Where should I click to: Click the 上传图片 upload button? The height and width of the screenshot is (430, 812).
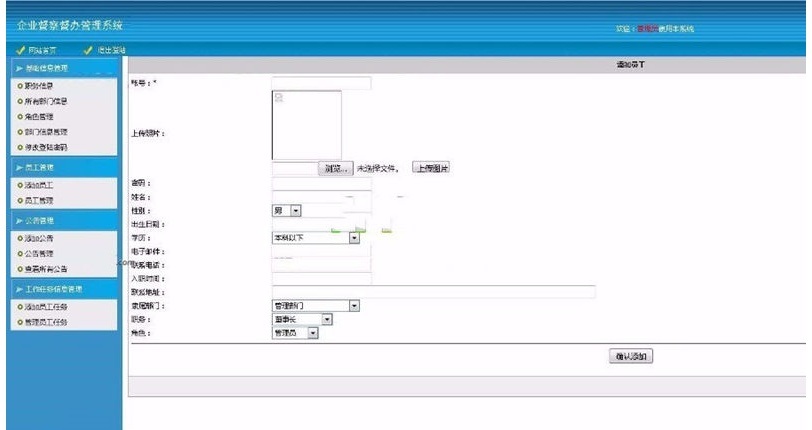pos(430,168)
